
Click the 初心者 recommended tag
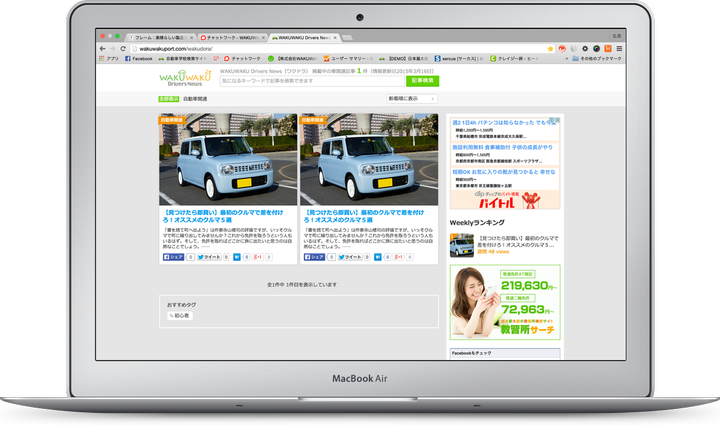[180, 316]
